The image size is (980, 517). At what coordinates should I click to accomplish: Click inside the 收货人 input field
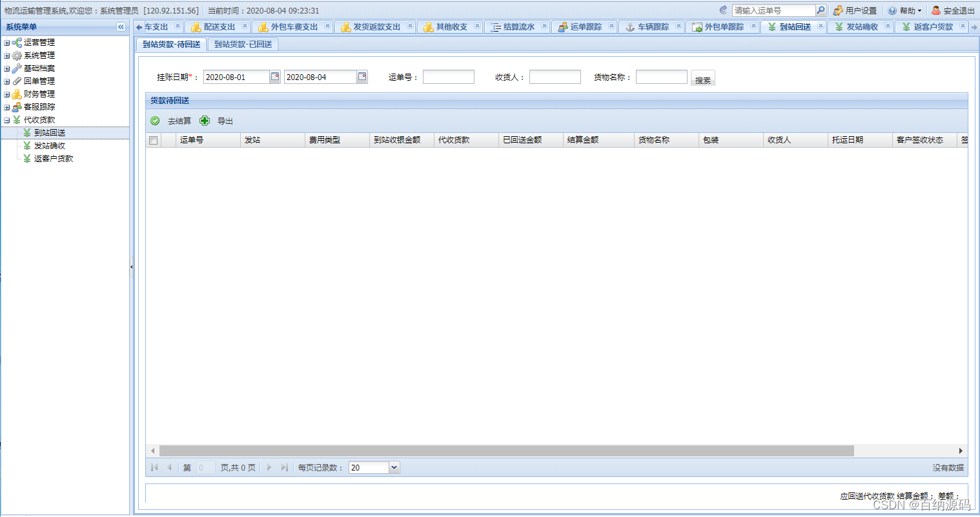[x=555, y=76]
